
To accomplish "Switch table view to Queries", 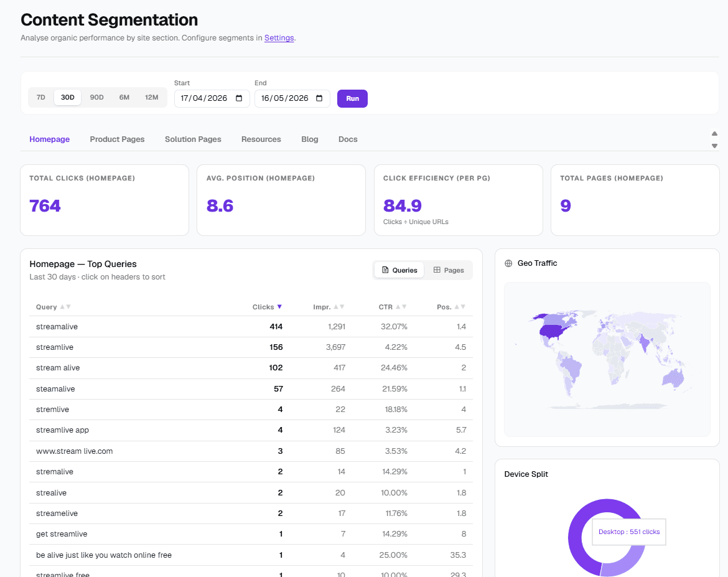I will (x=399, y=270).
